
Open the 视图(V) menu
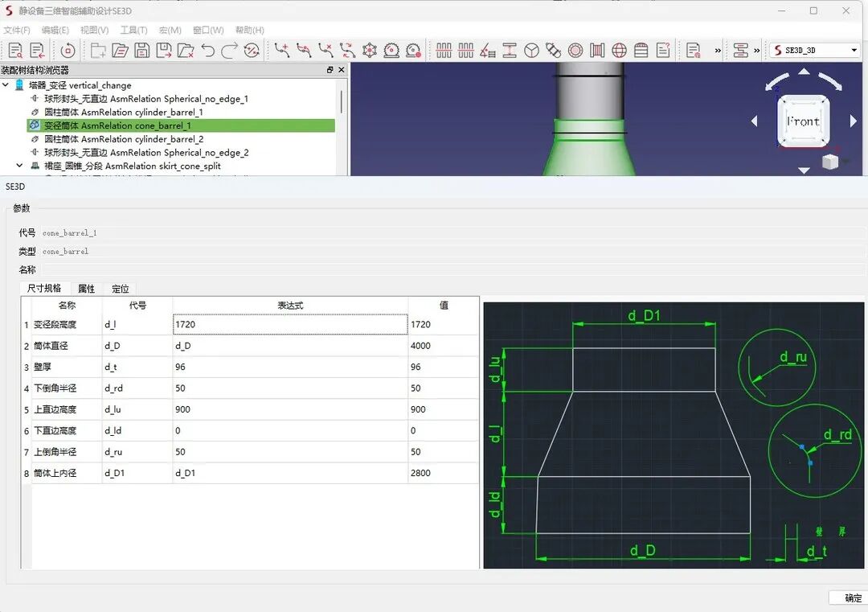94,30
